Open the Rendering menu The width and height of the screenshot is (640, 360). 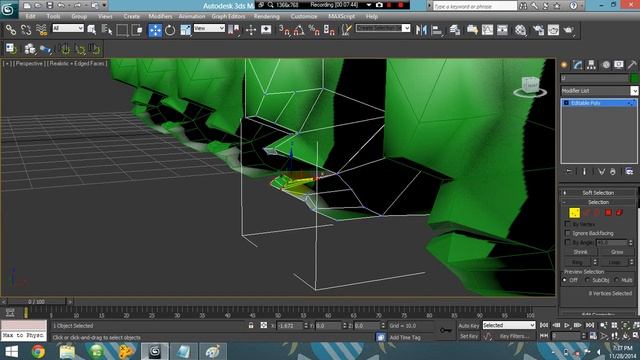pos(267,16)
